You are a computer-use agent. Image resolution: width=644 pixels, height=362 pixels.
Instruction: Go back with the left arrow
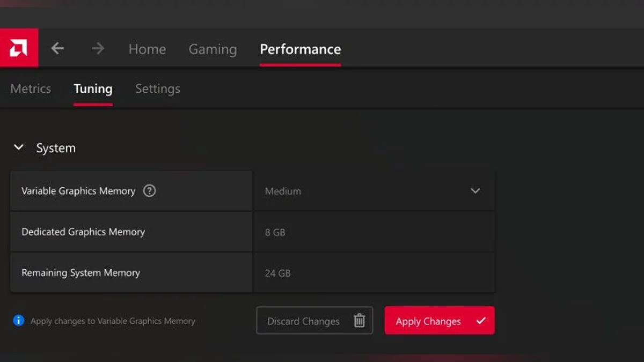click(57, 49)
